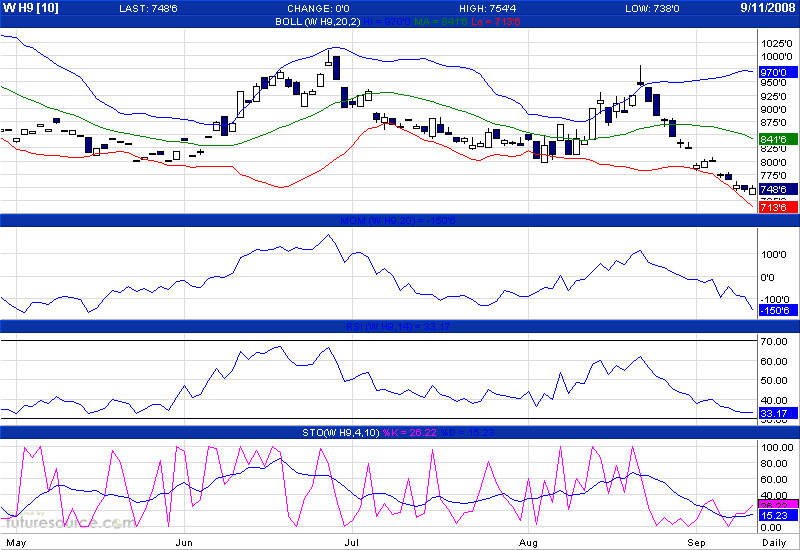Image resolution: width=800 pixels, height=550 pixels.
Task: Select the blue -150'6 momentum value tag
Action: [778, 311]
